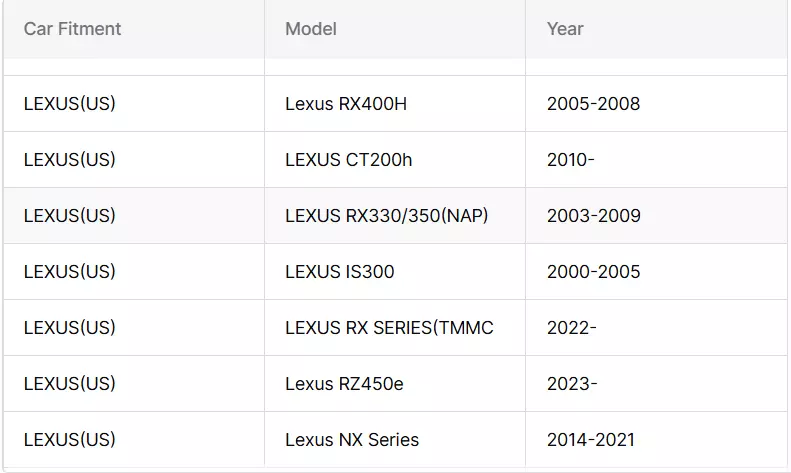Select the Model column header
Image resolution: width=791 pixels, height=473 pixels.
coord(395,29)
